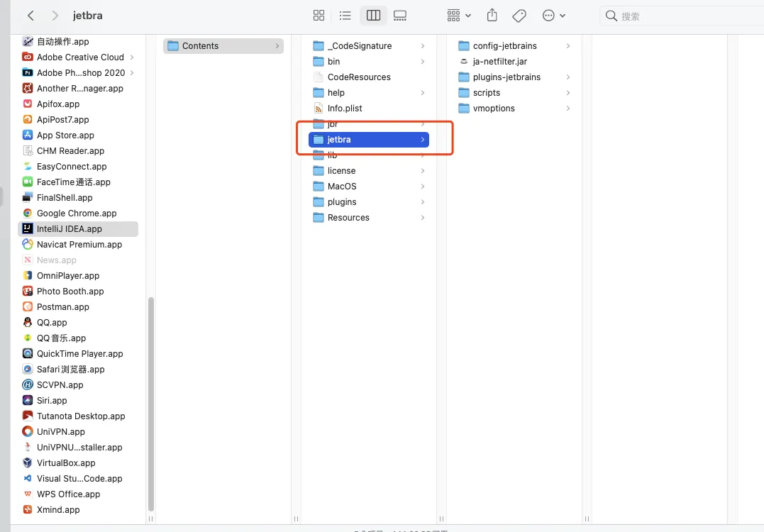
Task: Expand the plugins-jetbrains folder chevron
Action: pyautogui.click(x=568, y=77)
